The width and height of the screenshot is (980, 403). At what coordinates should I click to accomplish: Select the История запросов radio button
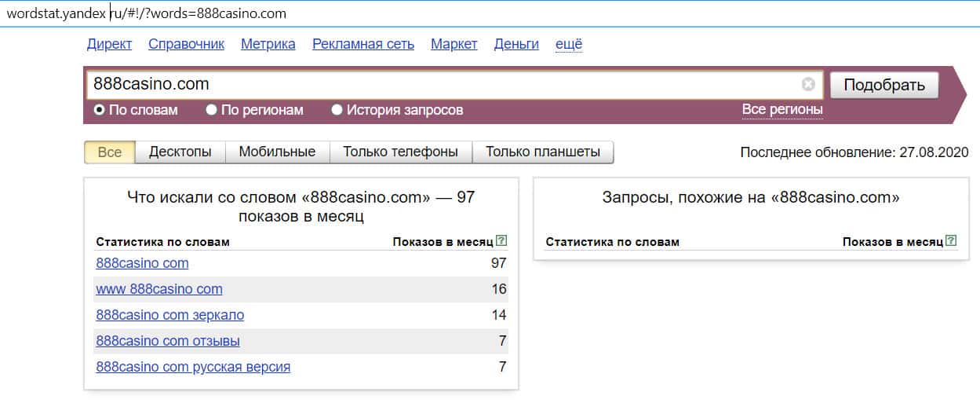coord(337,110)
